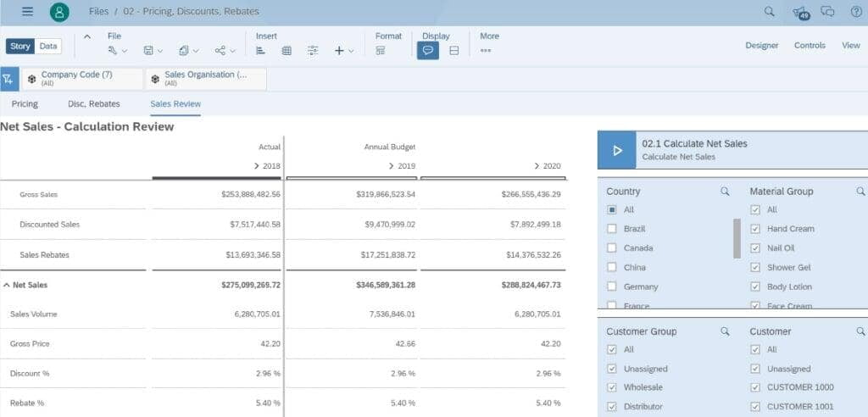Click the Country list scrollbar
This screenshot has width=868, height=417.
click(x=737, y=238)
